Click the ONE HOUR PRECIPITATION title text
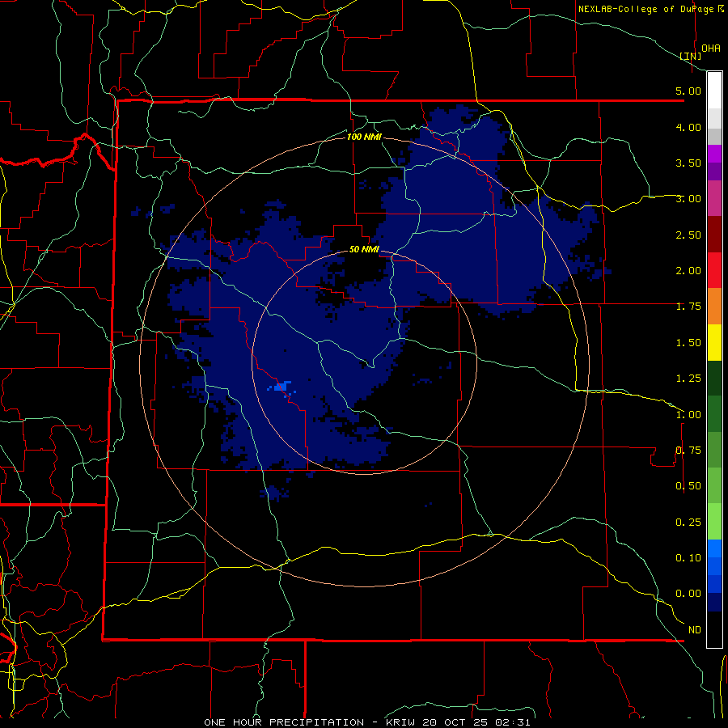The height and width of the screenshot is (728, 728). click(284, 722)
